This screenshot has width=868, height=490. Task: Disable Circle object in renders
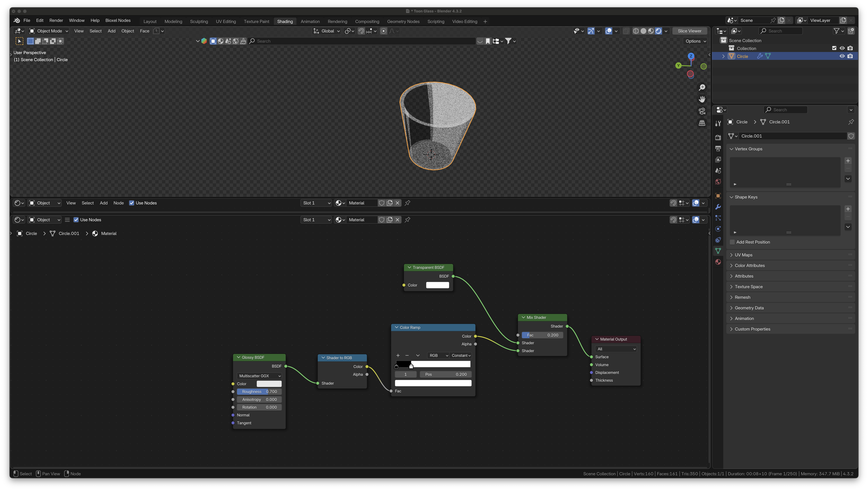850,56
